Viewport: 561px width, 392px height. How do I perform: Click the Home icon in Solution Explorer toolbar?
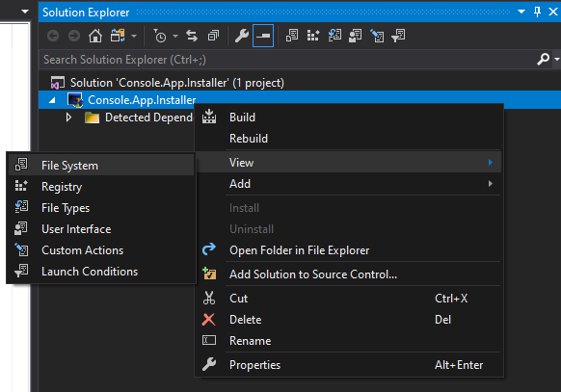tap(95, 36)
